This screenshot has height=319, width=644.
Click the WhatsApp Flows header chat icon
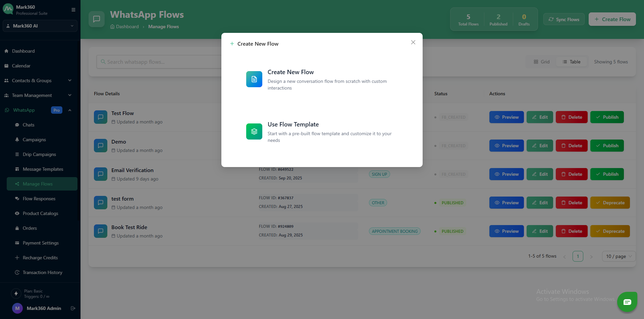pos(97,19)
